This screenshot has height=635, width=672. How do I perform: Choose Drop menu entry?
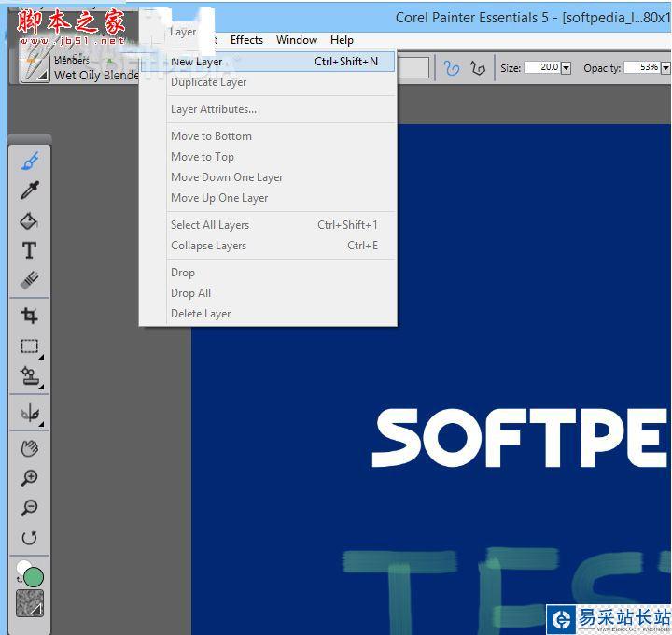(x=268, y=273)
